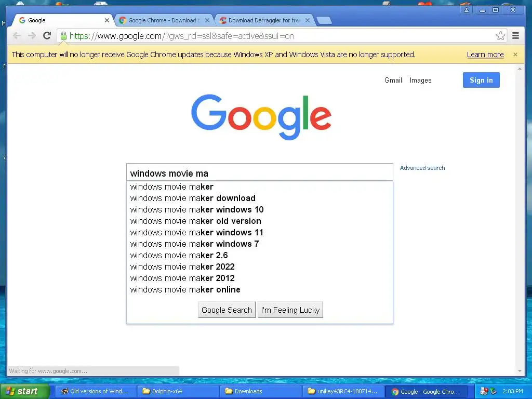Click I'm Feeling Lucky button

[x=290, y=310]
